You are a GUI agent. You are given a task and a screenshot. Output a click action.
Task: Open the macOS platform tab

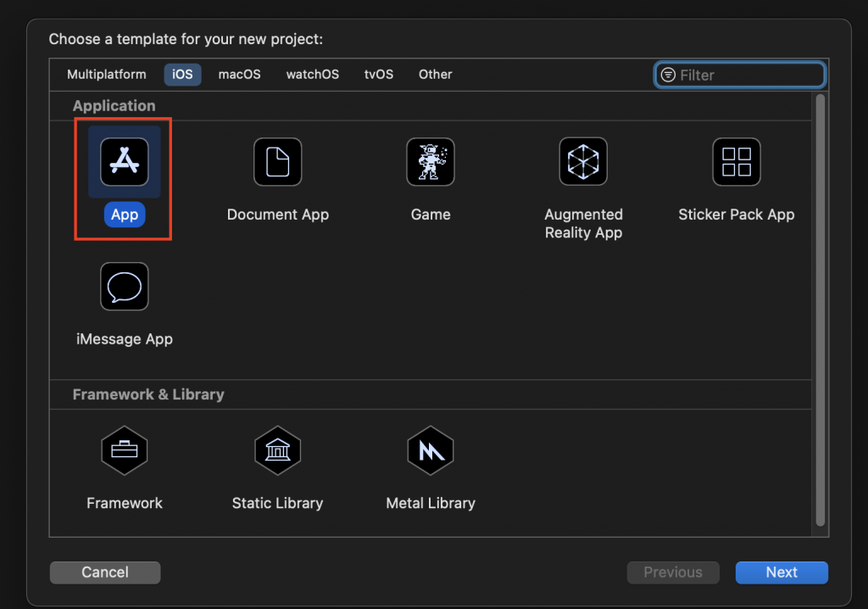tap(239, 75)
